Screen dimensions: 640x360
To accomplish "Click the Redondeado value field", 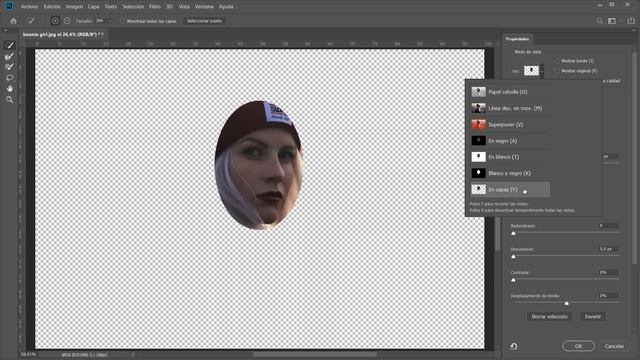I will [x=609, y=226].
